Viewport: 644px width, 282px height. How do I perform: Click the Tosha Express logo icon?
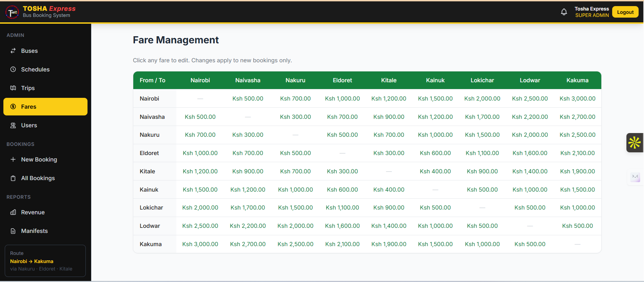point(12,12)
